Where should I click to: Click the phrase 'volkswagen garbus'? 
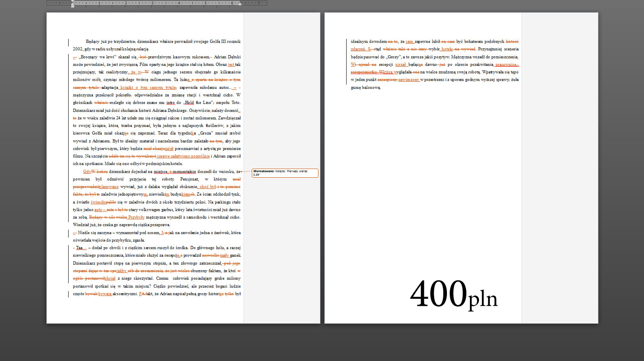pos(156,210)
